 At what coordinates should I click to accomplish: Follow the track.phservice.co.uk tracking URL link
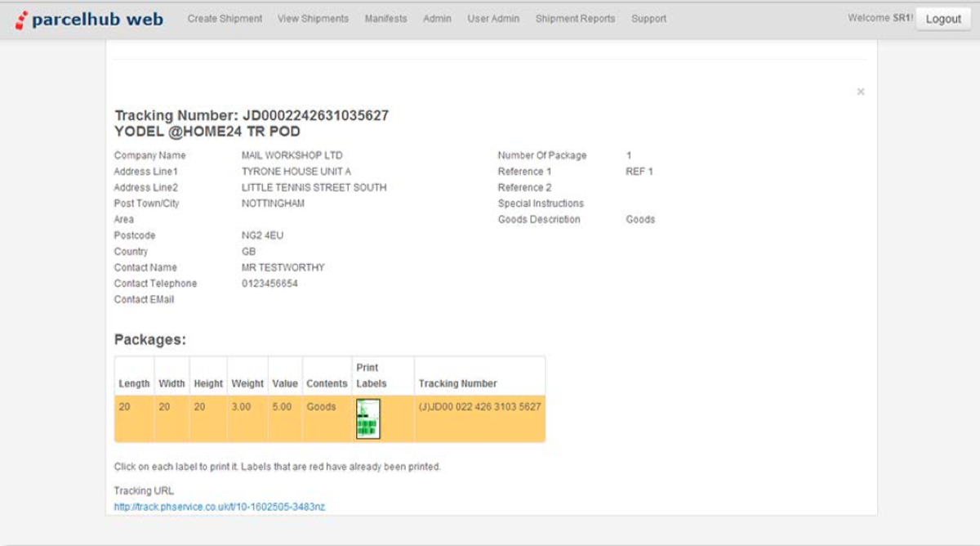219,507
